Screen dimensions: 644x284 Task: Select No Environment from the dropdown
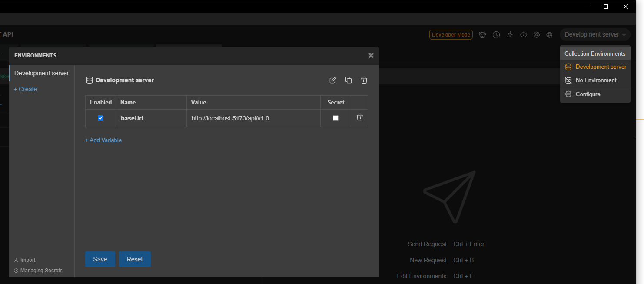(x=596, y=80)
